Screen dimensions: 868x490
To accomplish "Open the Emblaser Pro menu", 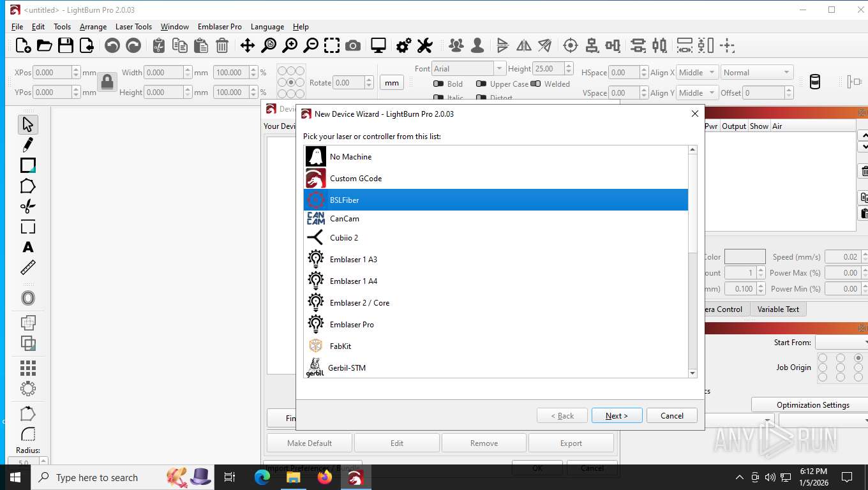I will coord(220,27).
